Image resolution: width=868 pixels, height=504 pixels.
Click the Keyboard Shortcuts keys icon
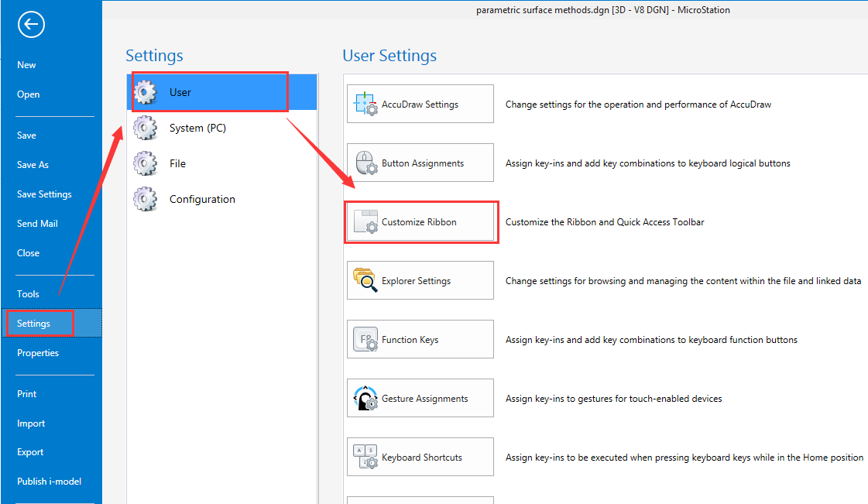click(x=366, y=457)
